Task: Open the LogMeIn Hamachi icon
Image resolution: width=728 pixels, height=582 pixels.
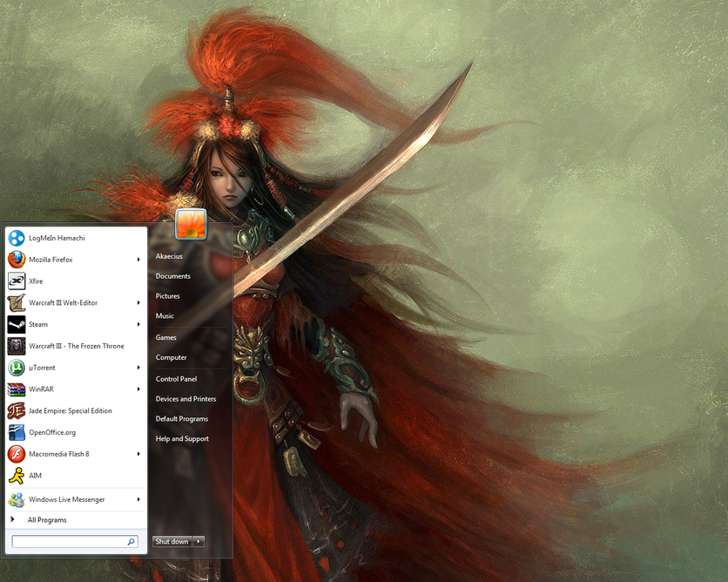Action: (16, 238)
